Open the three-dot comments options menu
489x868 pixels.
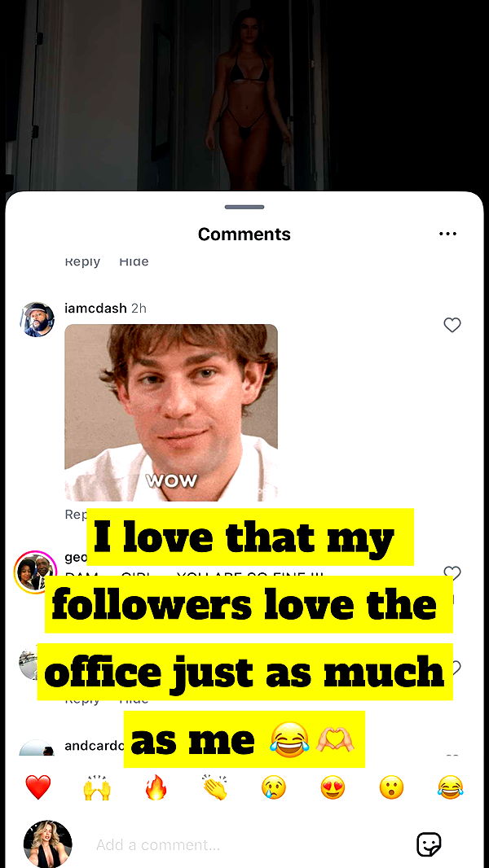pyautogui.click(x=447, y=234)
